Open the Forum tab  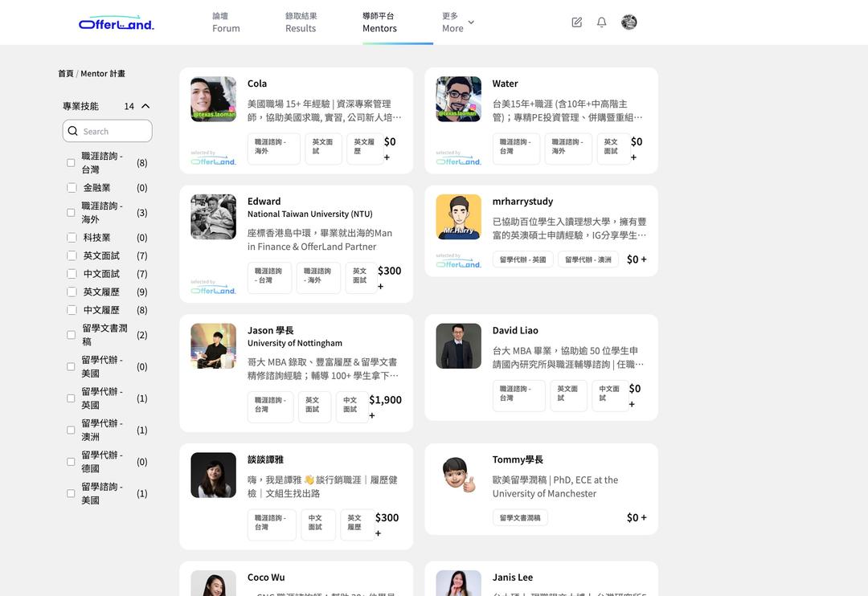tap(226, 22)
